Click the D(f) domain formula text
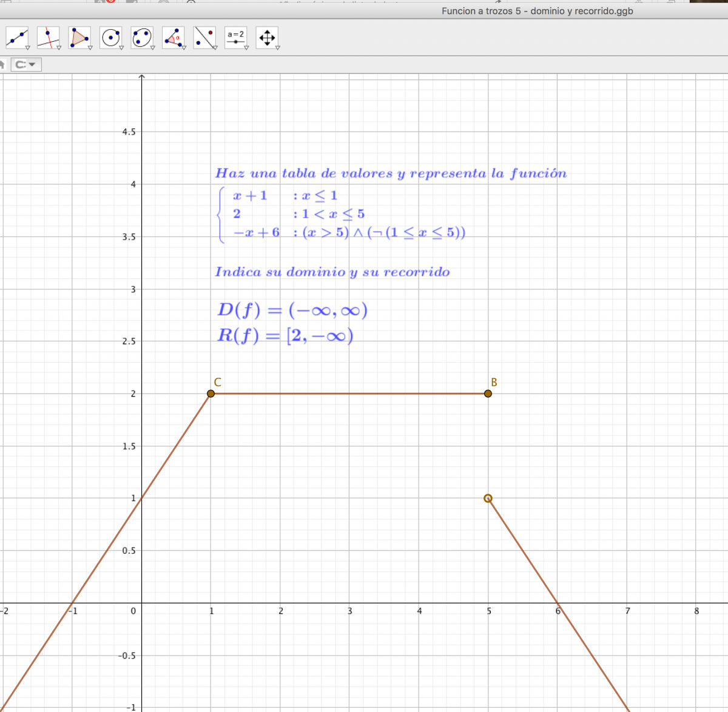The height and width of the screenshot is (712, 728). tap(292, 311)
